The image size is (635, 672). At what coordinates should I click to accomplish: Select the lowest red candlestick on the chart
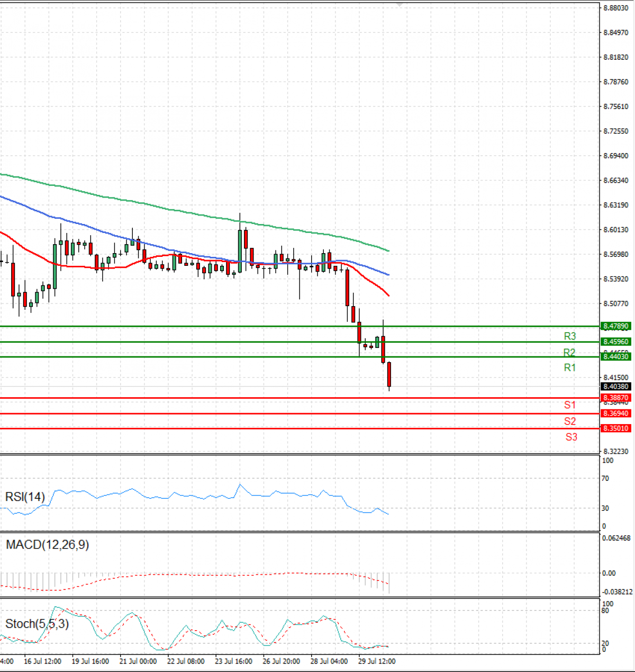click(389, 373)
